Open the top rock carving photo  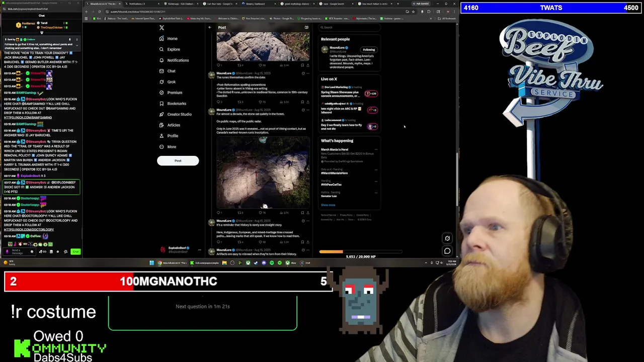263,47
